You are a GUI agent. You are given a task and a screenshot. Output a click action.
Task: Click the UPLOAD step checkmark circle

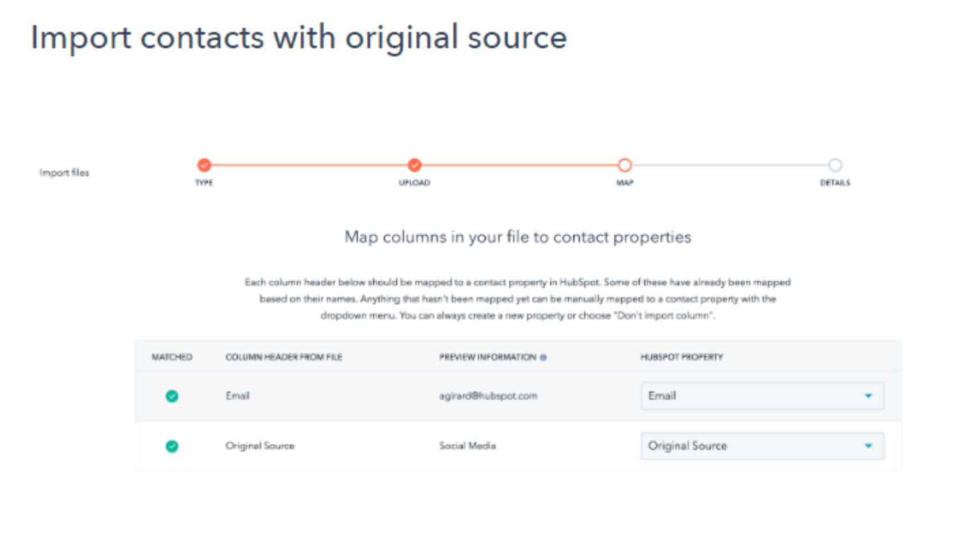[x=415, y=165]
